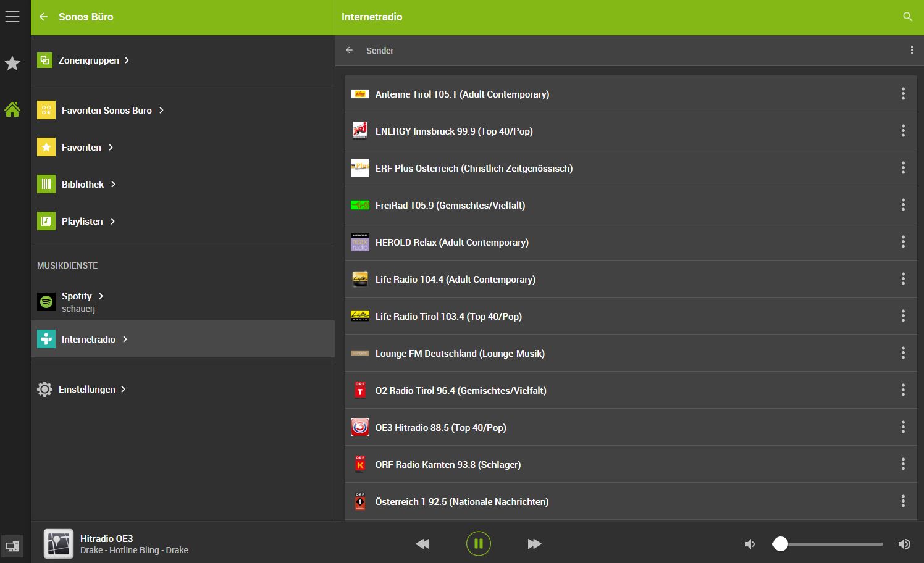Open options for Ö2 Radio Tirol 96.4

click(903, 390)
